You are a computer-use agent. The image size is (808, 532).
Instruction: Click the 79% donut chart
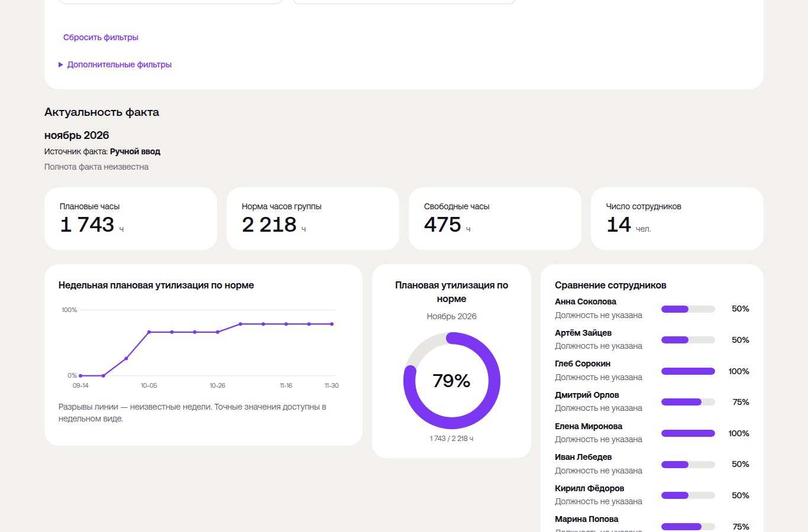(x=452, y=381)
